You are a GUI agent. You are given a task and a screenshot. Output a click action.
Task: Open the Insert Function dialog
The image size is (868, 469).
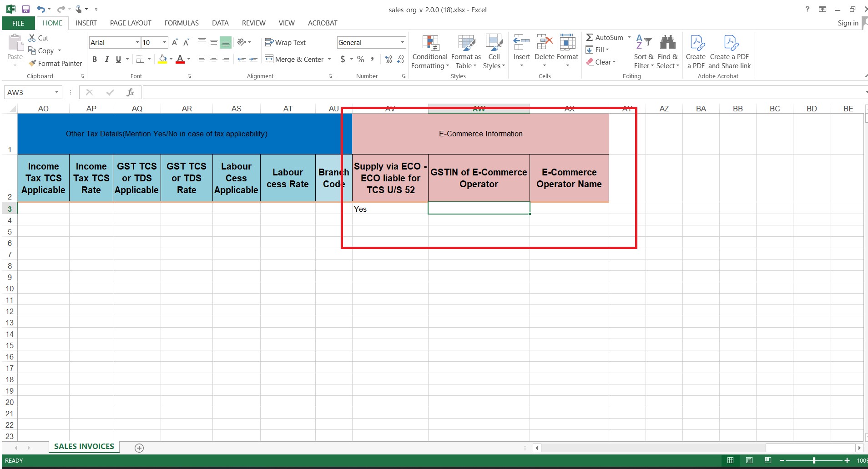pos(130,92)
